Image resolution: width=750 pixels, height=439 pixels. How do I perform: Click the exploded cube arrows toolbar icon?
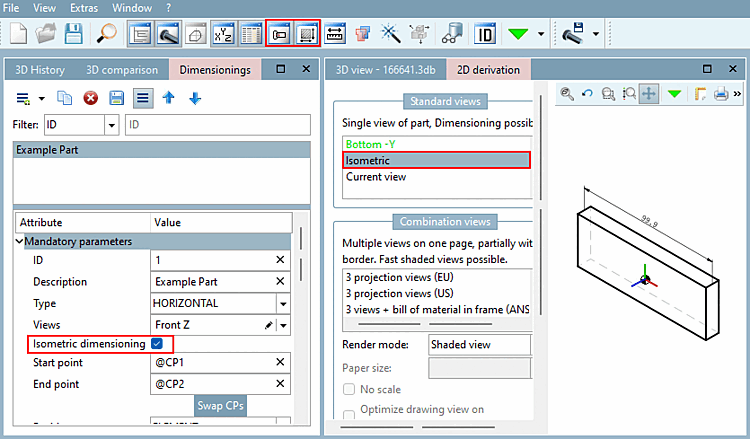click(x=419, y=34)
